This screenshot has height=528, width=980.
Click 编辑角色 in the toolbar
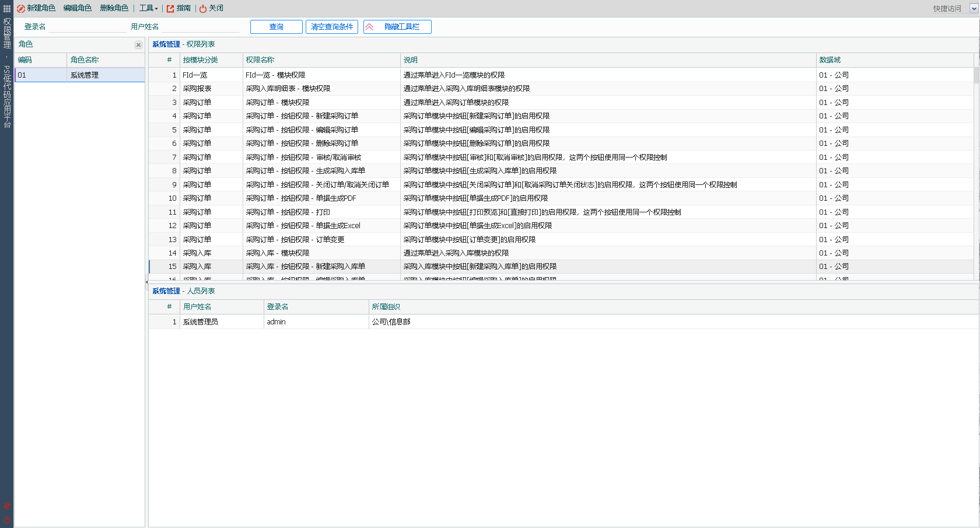[78, 8]
